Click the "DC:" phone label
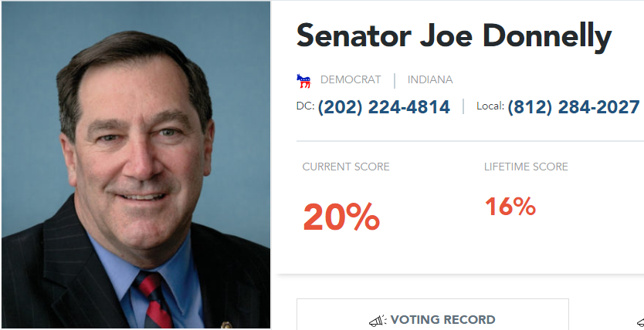644x330 pixels. coord(305,106)
